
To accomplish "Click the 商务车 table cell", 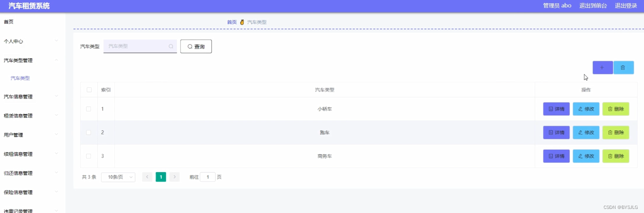I will (325, 156).
